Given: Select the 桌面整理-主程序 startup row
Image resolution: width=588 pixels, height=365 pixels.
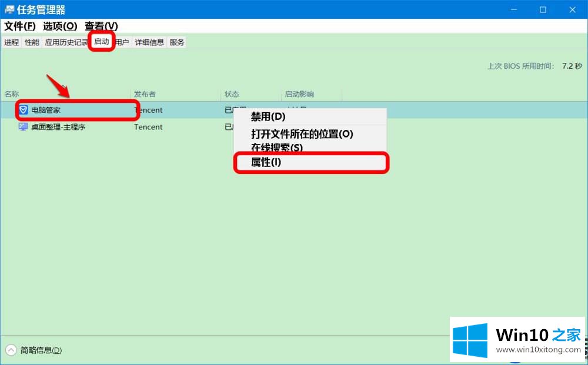Looking at the screenshot, I should [x=294, y=127].
